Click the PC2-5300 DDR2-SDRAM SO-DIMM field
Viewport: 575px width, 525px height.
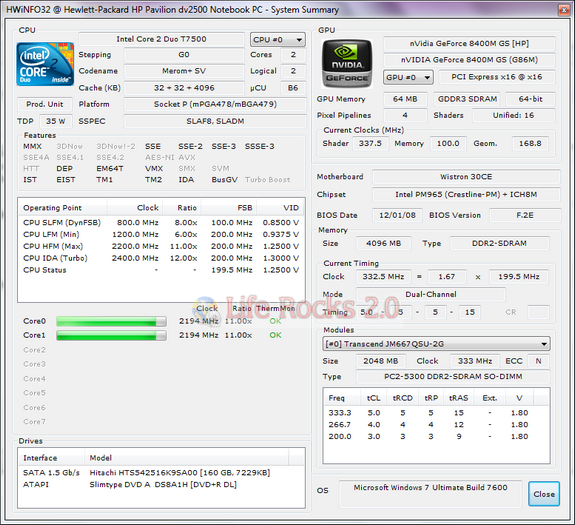pyautogui.click(x=453, y=377)
